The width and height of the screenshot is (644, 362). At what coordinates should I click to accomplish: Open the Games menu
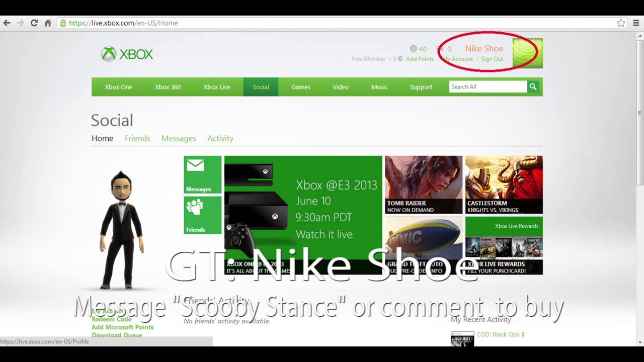pyautogui.click(x=301, y=87)
